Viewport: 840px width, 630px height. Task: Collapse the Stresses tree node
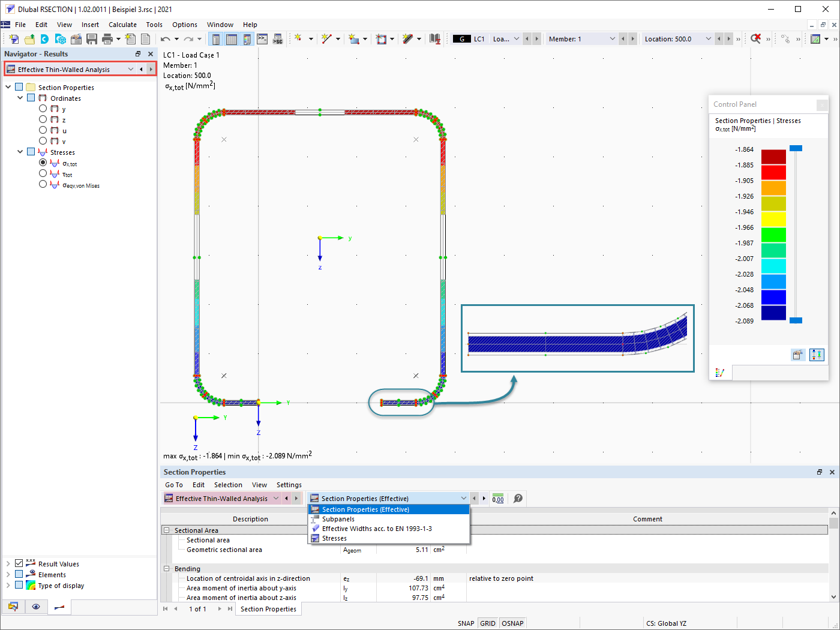(x=20, y=152)
